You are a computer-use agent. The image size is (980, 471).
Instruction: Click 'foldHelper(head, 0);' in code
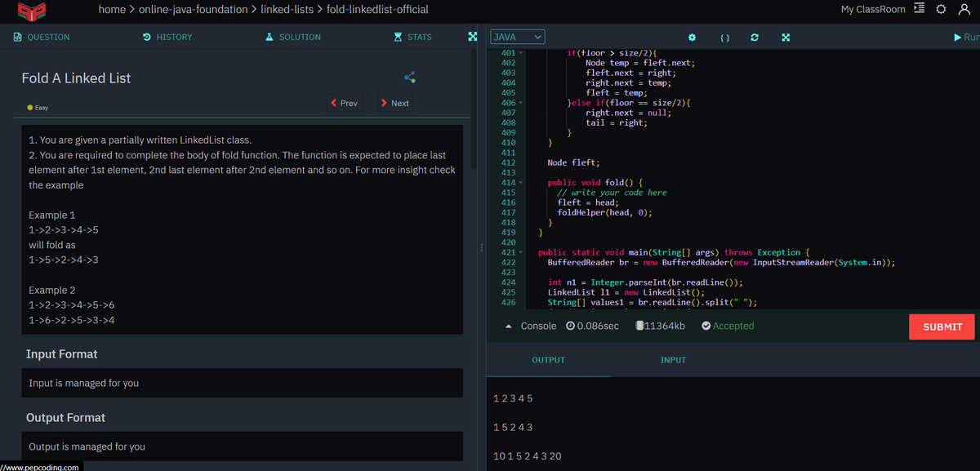tap(604, 212)
